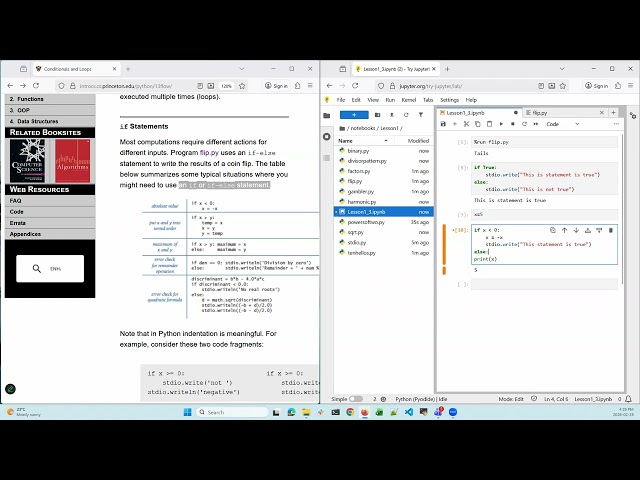The width and height of the screenshot is (640, 480).
Task: Create a new folder in file browser
Action: (x=377, y=115)
